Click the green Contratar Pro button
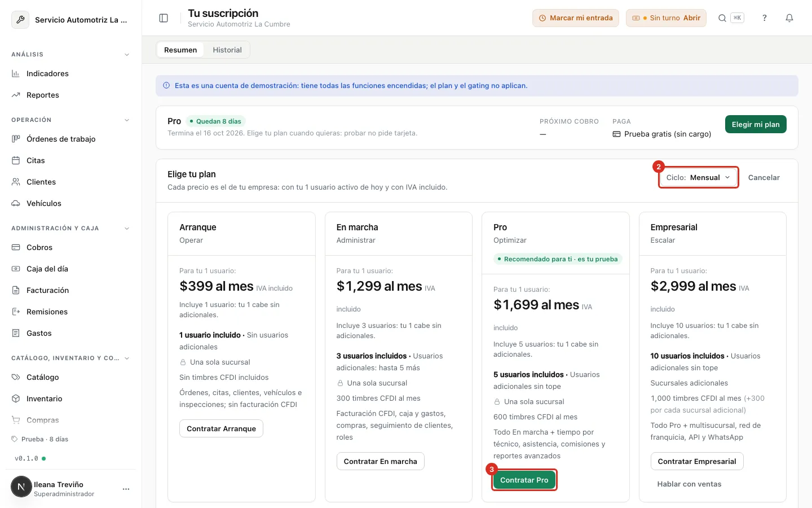The width and height of the screenshot is (812, 508). 524,480
